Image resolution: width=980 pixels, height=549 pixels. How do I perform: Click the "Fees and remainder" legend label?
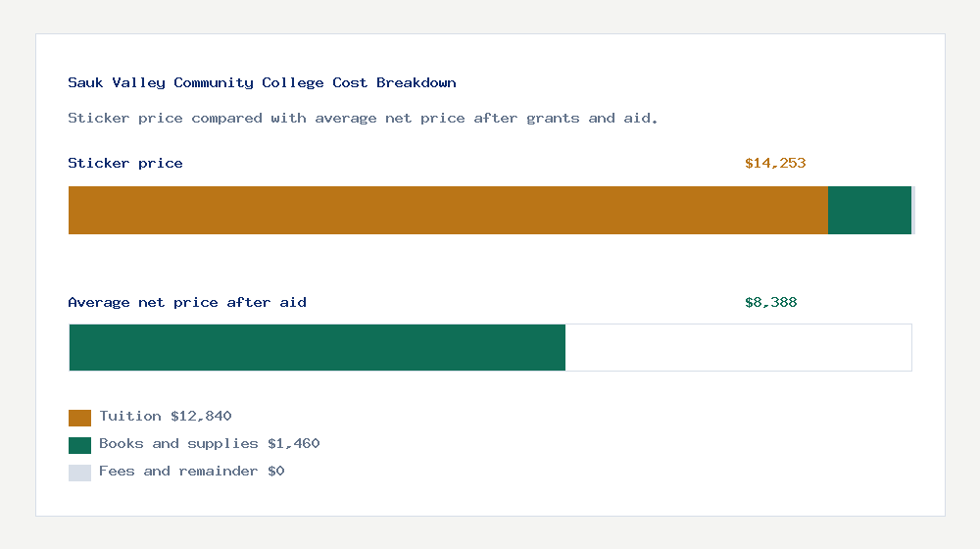(179, 472)
